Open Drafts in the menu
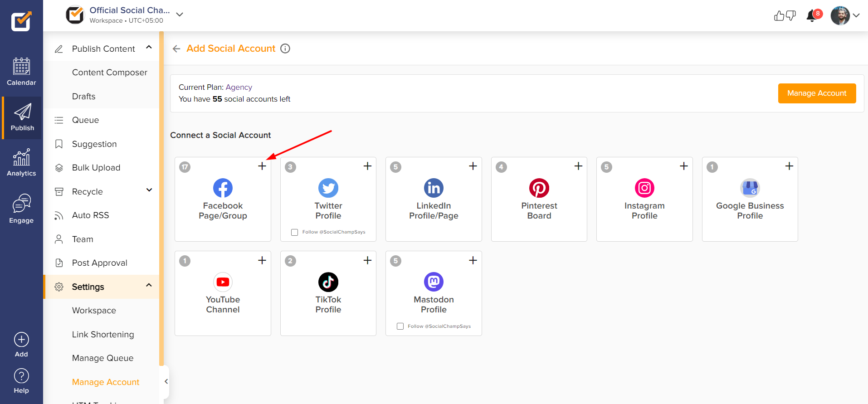Image resolution: width=868 pixels, height=404 pixels. (83, 97)
